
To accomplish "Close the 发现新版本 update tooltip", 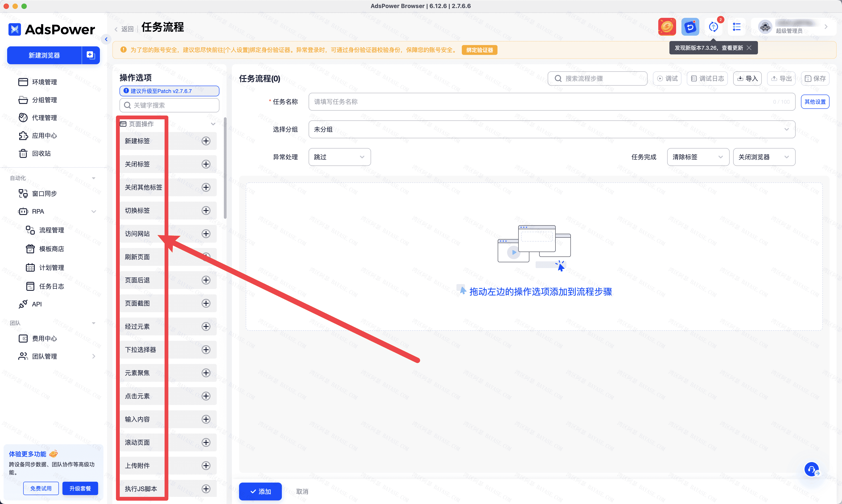I will click(749, 48).
